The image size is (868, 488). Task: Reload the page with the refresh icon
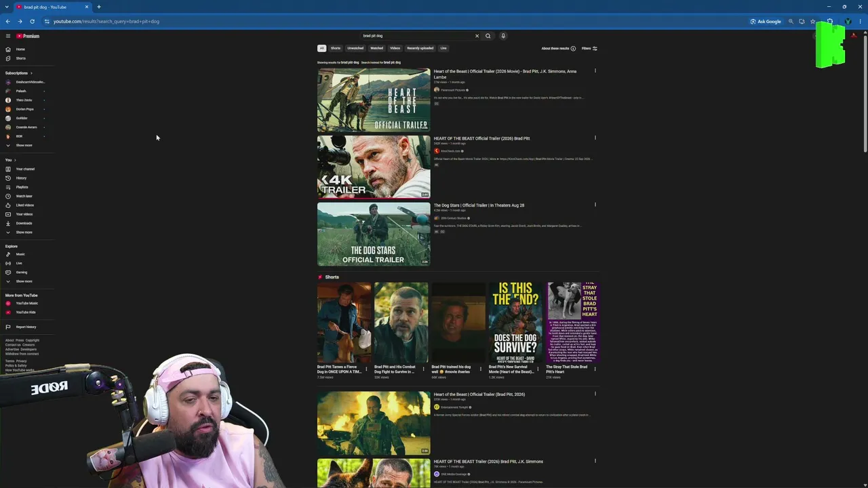click(x=32, y=21)
